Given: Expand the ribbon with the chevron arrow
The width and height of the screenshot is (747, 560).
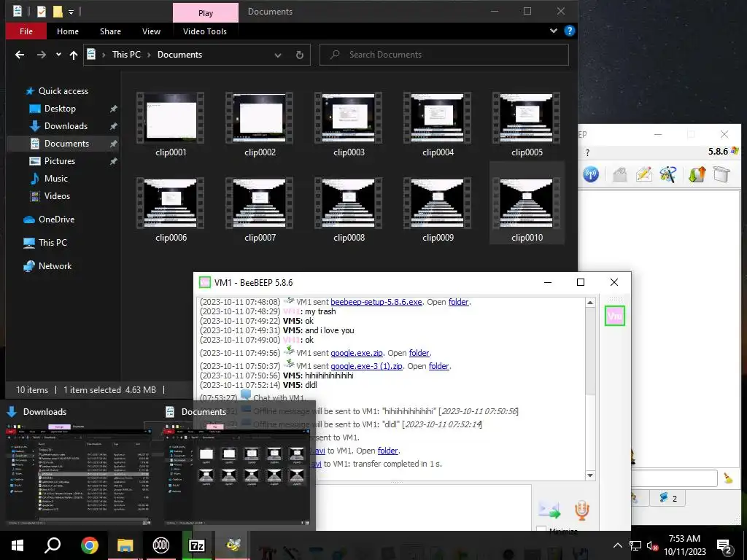Looking at the screenshot, I should tap(553, 31).
